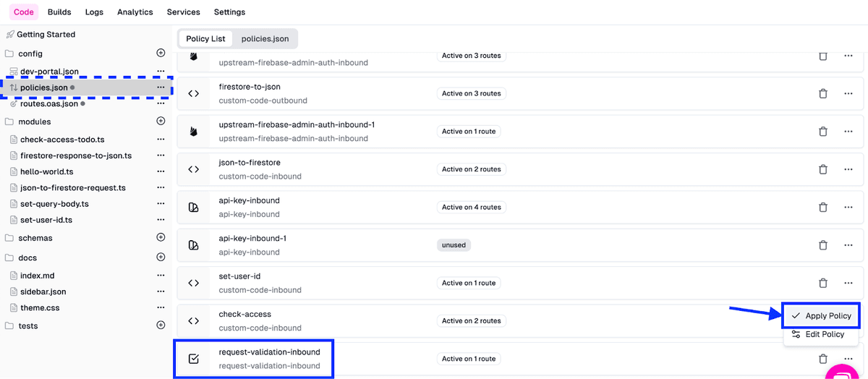The image size is (868, 379).
Task: Add new file to schemas folder
Action: coord(161,237)
